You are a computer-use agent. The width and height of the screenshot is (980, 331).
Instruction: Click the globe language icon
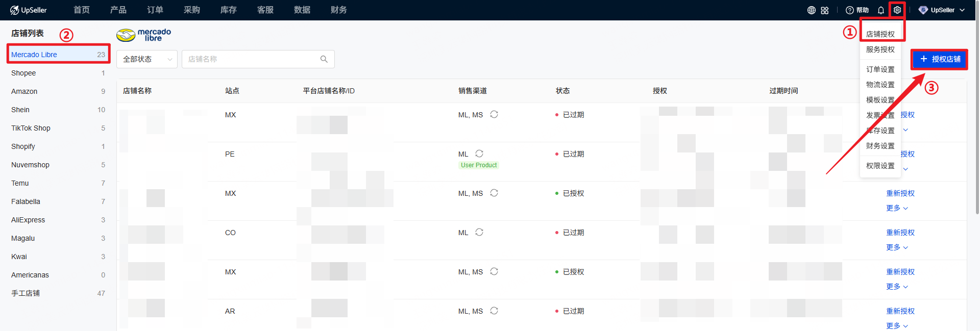(x=811, y=10)
